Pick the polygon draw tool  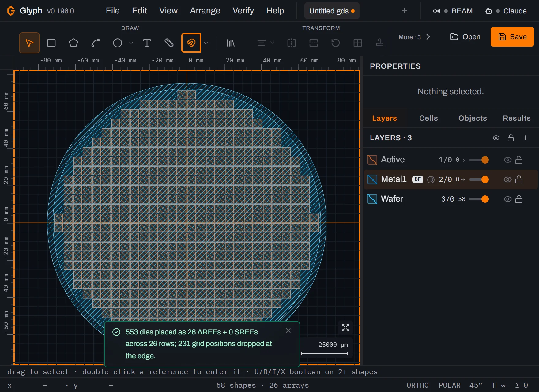pos(73,43)
